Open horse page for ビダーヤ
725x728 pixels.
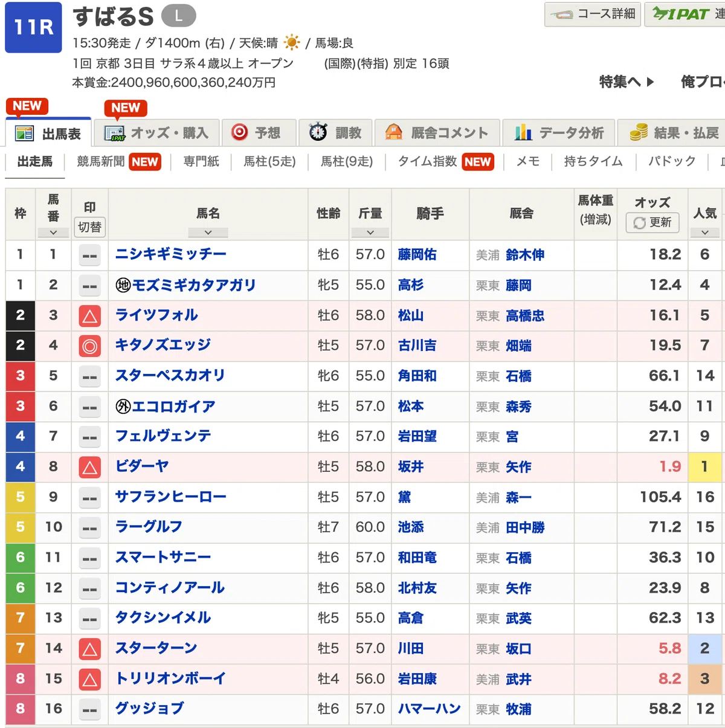pos(142,466)
